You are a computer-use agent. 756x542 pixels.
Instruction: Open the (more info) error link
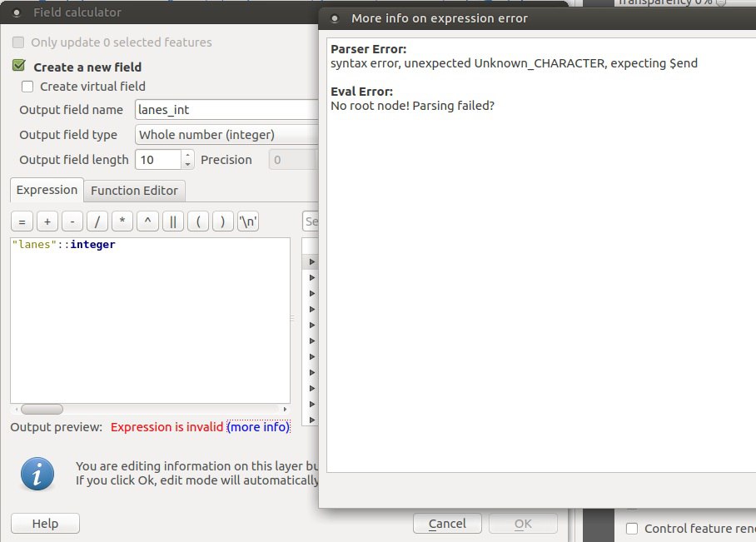click(x=259, y=427)
